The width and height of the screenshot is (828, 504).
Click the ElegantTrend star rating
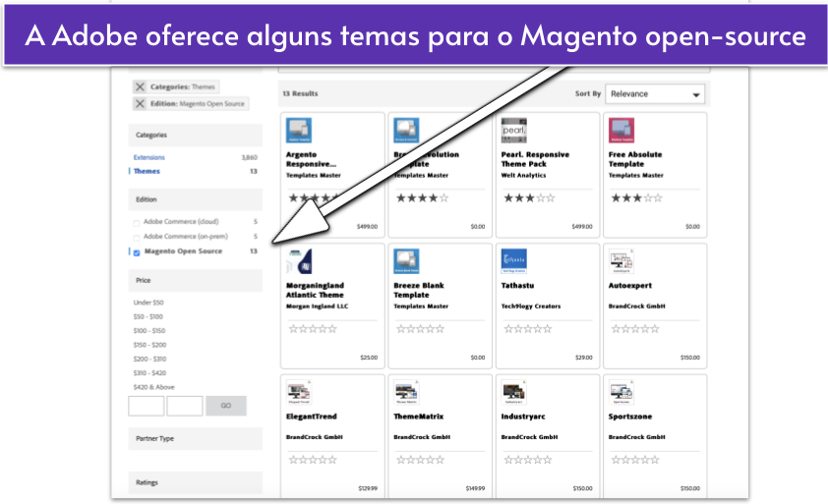tap(313, 460)
